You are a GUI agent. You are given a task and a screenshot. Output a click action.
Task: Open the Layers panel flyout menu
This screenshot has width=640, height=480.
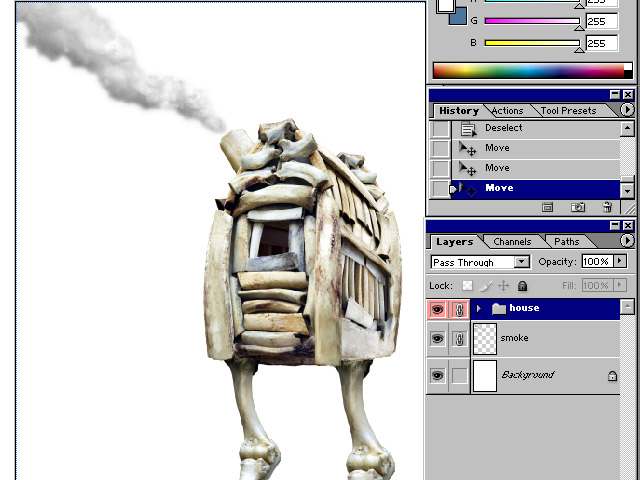(627, 241)
